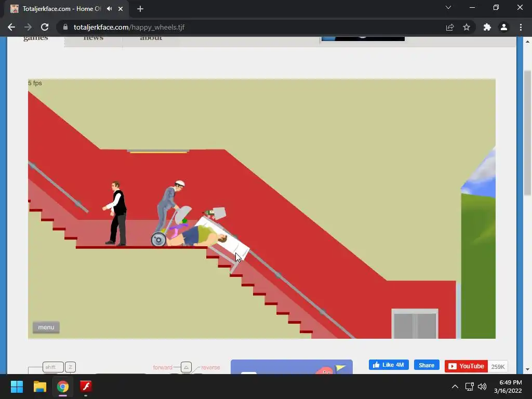The image size is (532, 399).
Task: Click the Chrome taskbar icon
Action: coord(63,387)
